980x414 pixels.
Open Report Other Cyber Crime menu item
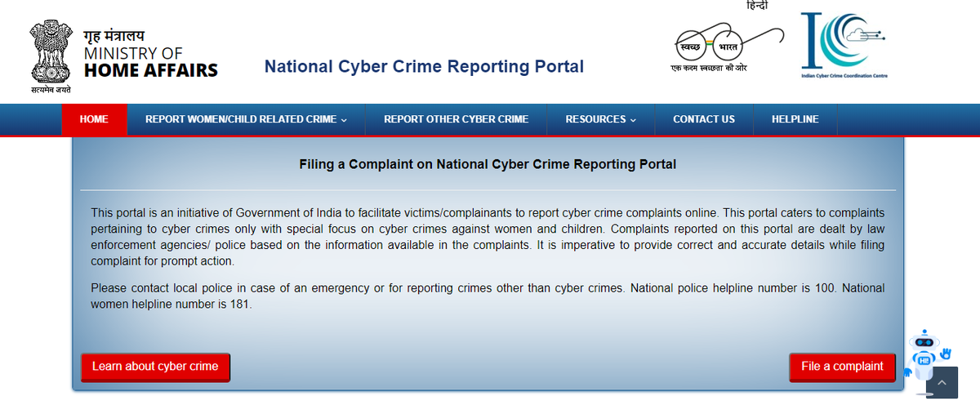click(x=456, y=119)
